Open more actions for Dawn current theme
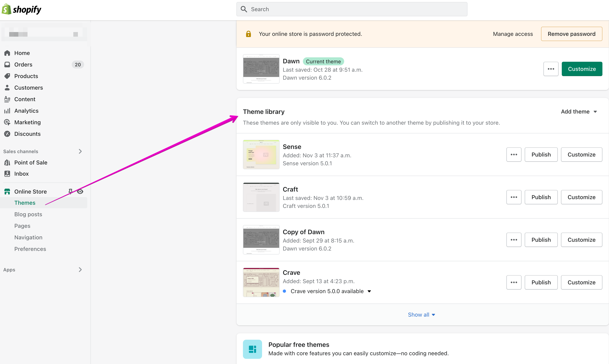 click(x=551, y=69)
